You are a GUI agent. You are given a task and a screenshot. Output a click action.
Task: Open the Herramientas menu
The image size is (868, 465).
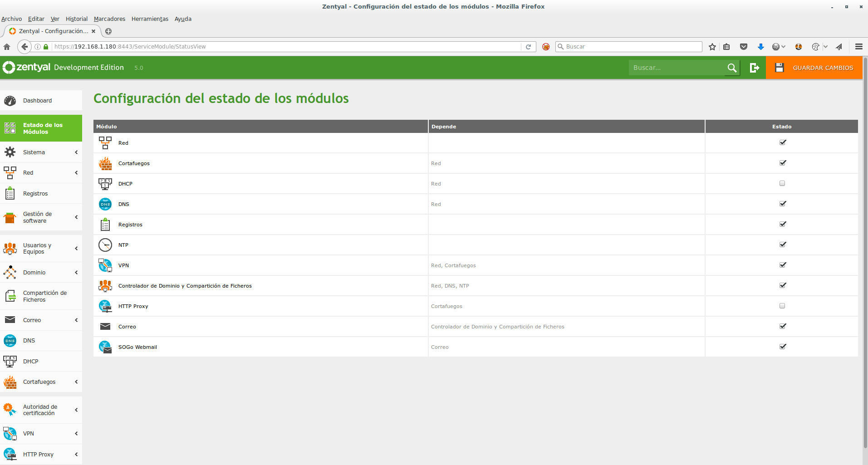[150, 19]
